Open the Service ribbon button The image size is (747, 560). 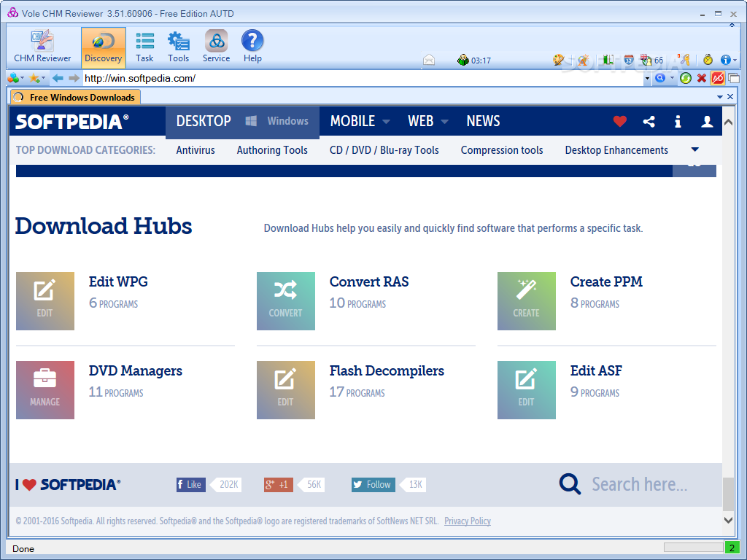(x=216, y=47)
